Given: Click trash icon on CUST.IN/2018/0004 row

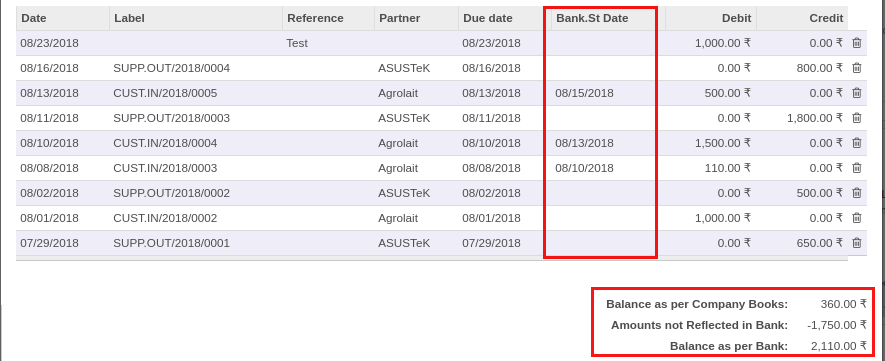Looking at the screenshot, I should tap(856, 143).
